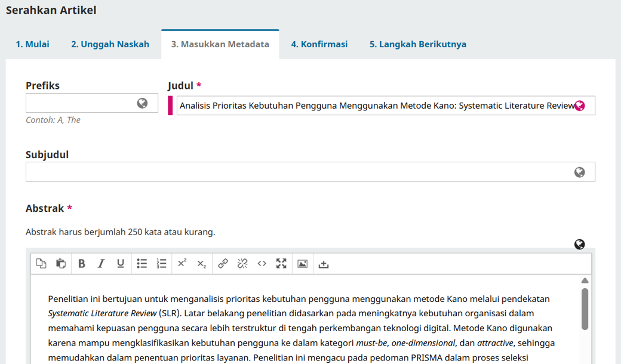Open language options via the Prefiks globe icon

tap(142, 103)
